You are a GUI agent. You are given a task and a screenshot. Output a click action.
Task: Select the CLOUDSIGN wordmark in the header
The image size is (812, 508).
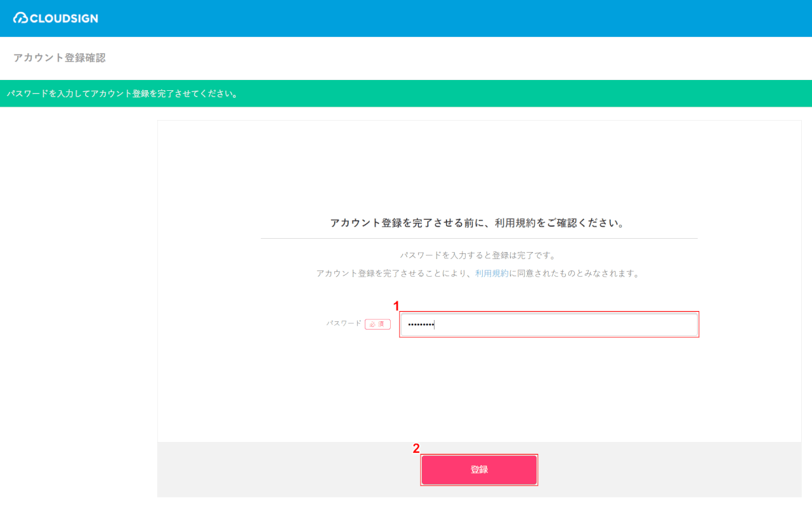tap(63, 18)
